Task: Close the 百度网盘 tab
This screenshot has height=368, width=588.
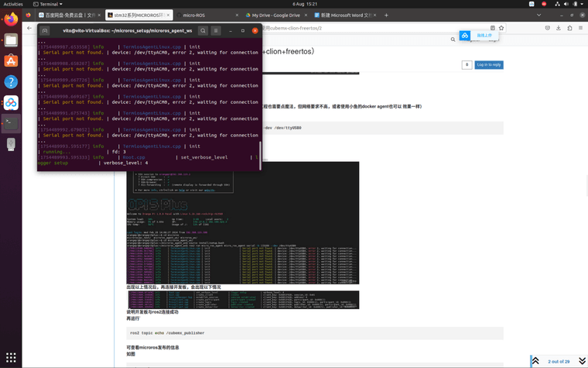Action: click(x=99, y=15)
